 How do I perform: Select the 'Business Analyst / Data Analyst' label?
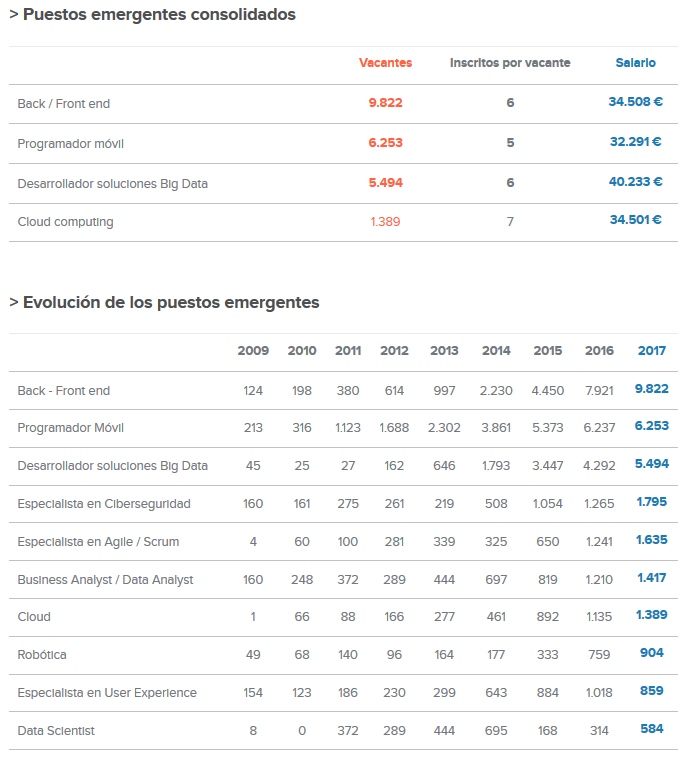pos(105,580)
